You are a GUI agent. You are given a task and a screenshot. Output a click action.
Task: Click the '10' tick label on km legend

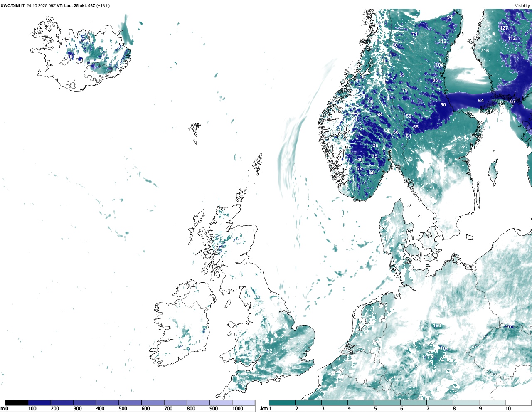pos(508,409)
